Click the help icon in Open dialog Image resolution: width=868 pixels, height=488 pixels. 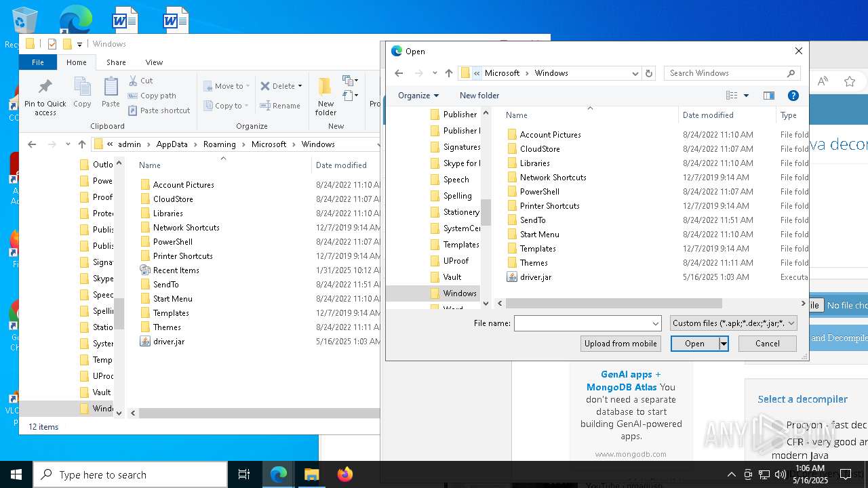click(x=793, y=96)
